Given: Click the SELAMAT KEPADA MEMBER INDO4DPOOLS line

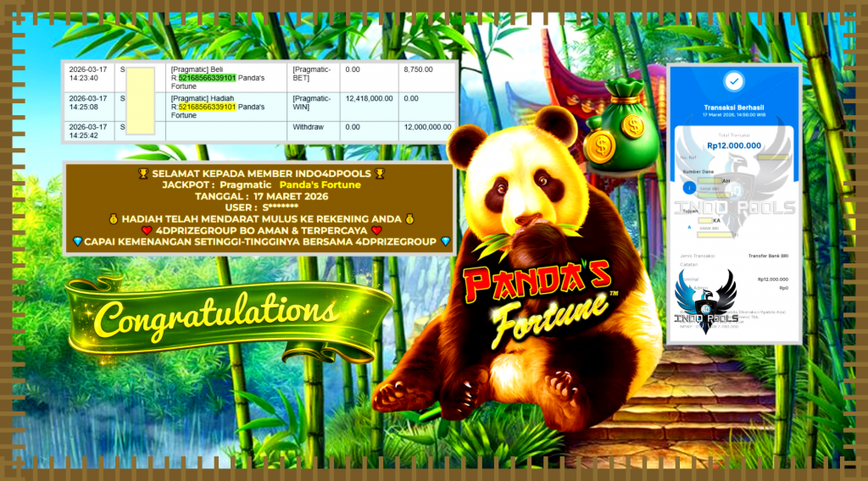Looking at the screenshot, I should pos(261,174).
